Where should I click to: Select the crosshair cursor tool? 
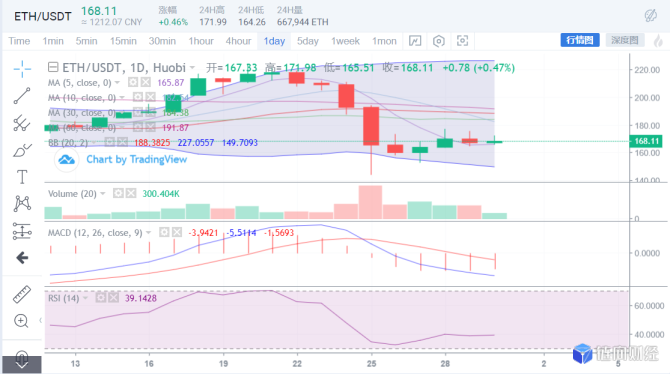point(22,69)
